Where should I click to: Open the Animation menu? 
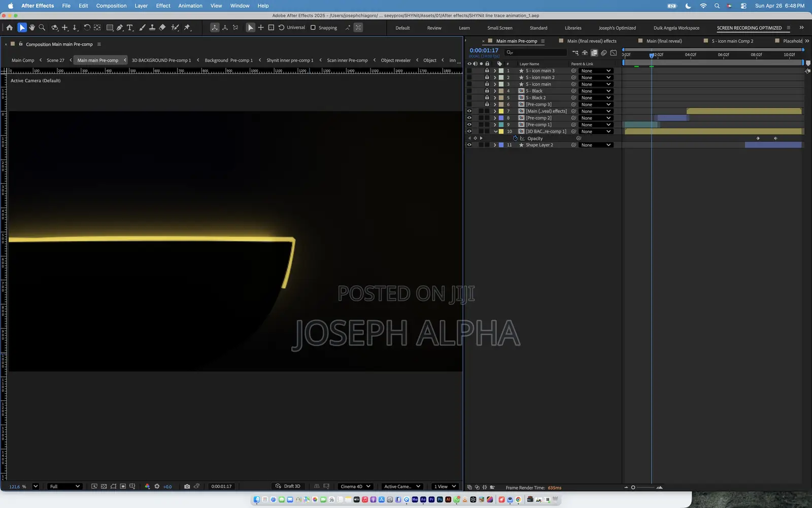point(190,6)
